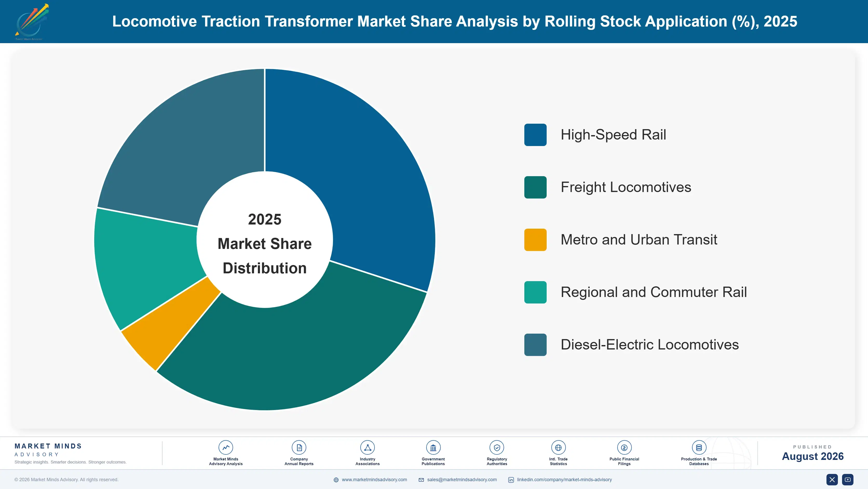868x489 pixels.
Task: Click the Intl. Trade Statistics label
Action: click(x=558, y=461)
